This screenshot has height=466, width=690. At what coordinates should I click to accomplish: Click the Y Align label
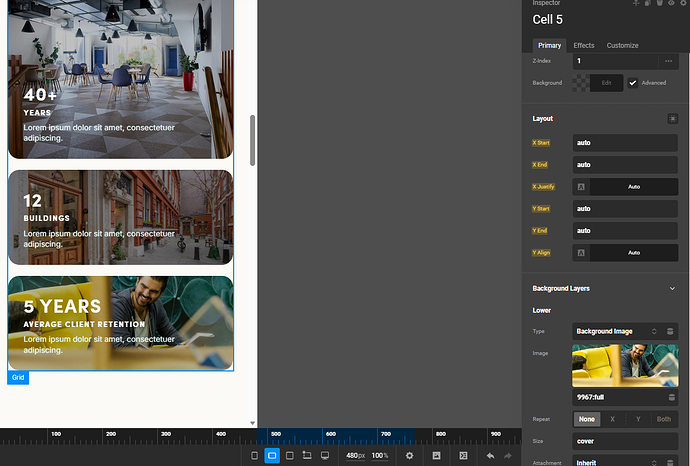coord(541,253)
